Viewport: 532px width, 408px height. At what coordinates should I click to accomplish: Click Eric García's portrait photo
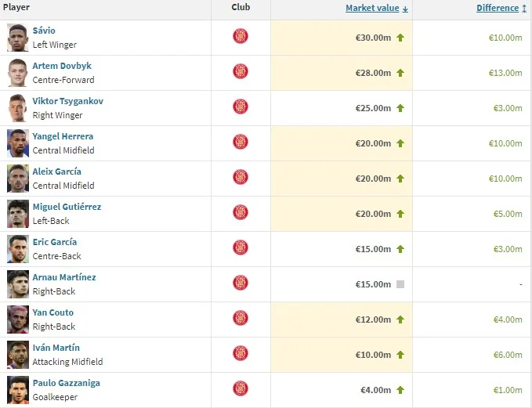(18, 248)
